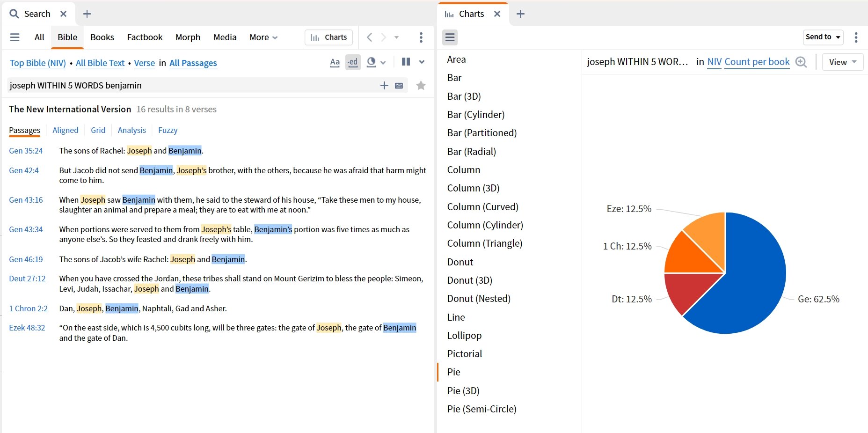Select the Bar (Radial) chart type
Viewport: 868px width, 433px height.
pos(471,152)
